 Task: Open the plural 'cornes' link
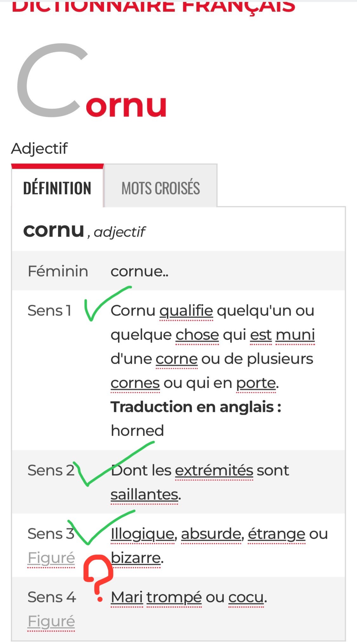pyautogui.click(x=135, y=383)
